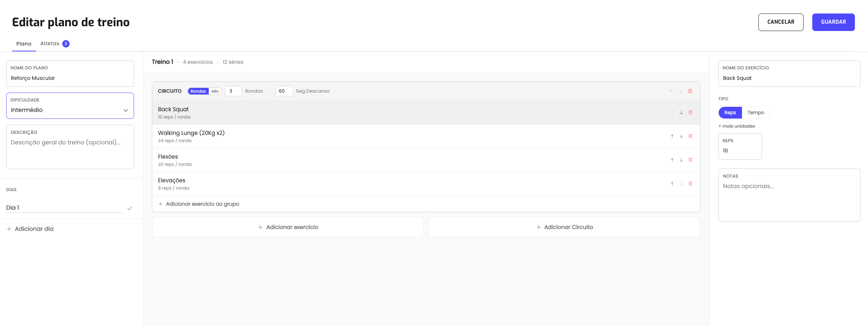Viewport: 868px width, 326px height.
Task: Move Back Squat down one position
Action: pos(681,113)
